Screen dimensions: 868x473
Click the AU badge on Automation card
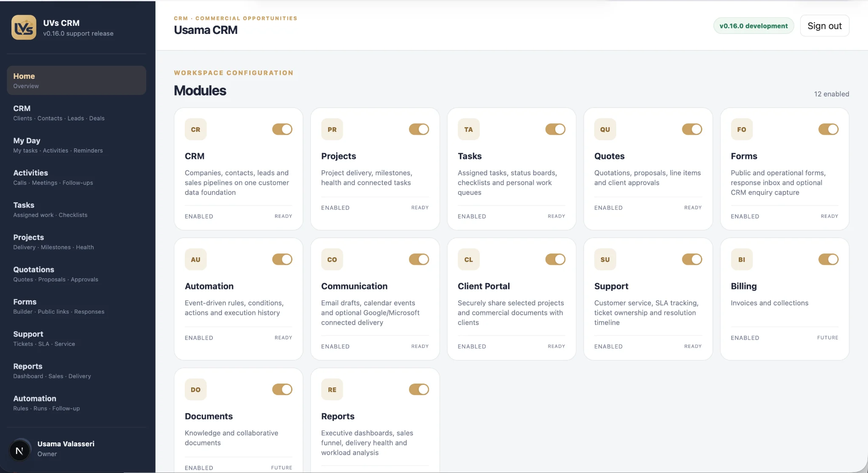[x=195, y=259]
